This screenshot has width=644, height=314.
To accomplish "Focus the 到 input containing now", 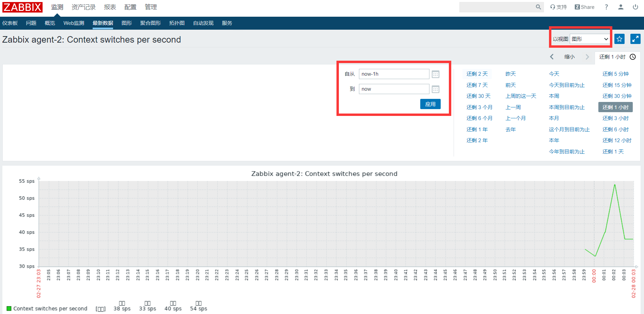I will pos(394,89).
